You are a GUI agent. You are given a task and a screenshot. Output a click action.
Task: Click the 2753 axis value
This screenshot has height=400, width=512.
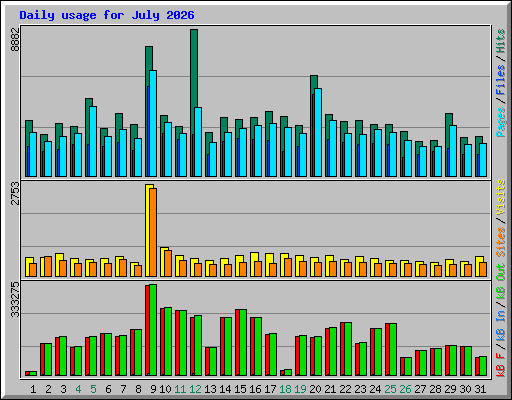pos(15,193)
